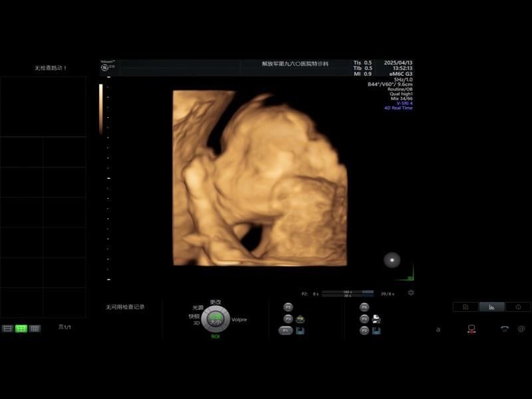The image size is (532, 399).
Task: Click the P4 programmable key button
Action: click(x=364, y=319)
